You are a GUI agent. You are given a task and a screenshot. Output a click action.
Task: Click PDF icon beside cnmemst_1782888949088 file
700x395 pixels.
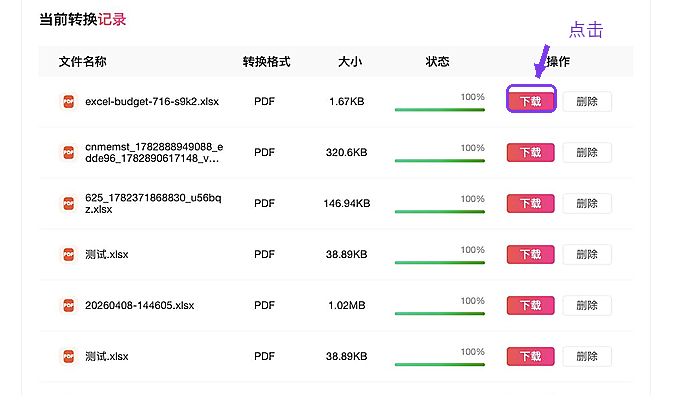(68, 152)
